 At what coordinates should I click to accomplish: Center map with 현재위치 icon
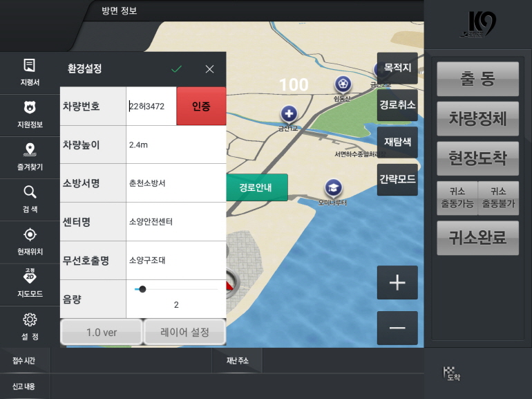pyautogui.click(x=29, y=235)
